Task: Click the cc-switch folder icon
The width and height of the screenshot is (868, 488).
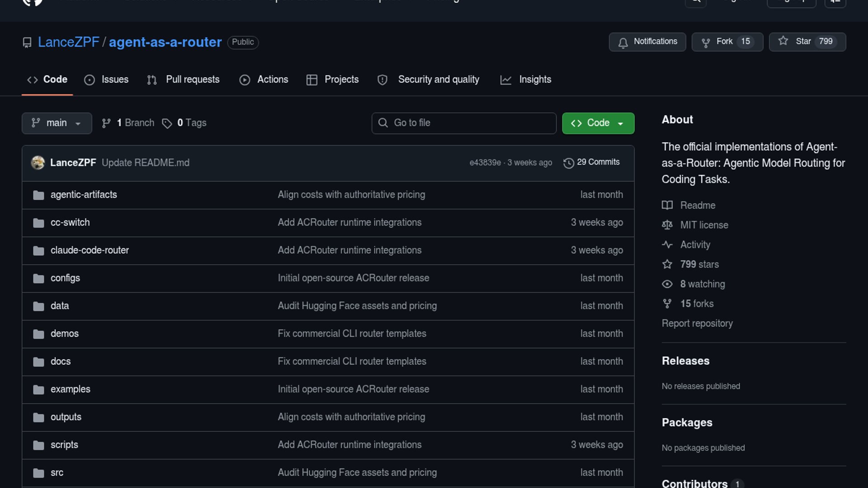Action: tap(38, 223)
